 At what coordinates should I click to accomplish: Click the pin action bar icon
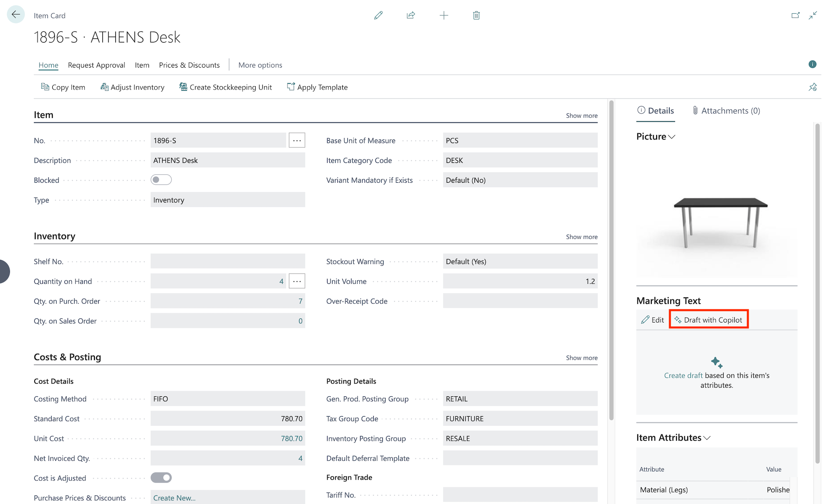(813, 87)
